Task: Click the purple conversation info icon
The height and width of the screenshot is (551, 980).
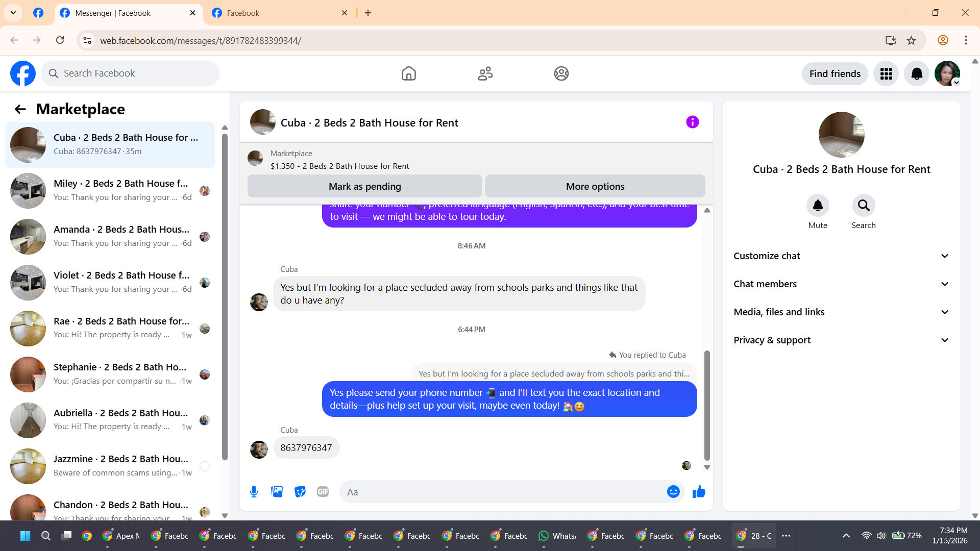Action: pyautogui.click(x=692, y=122)
